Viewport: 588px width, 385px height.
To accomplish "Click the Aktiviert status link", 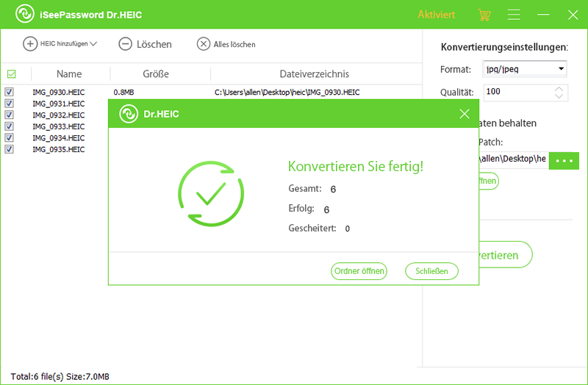I will [x=437, y=15].
